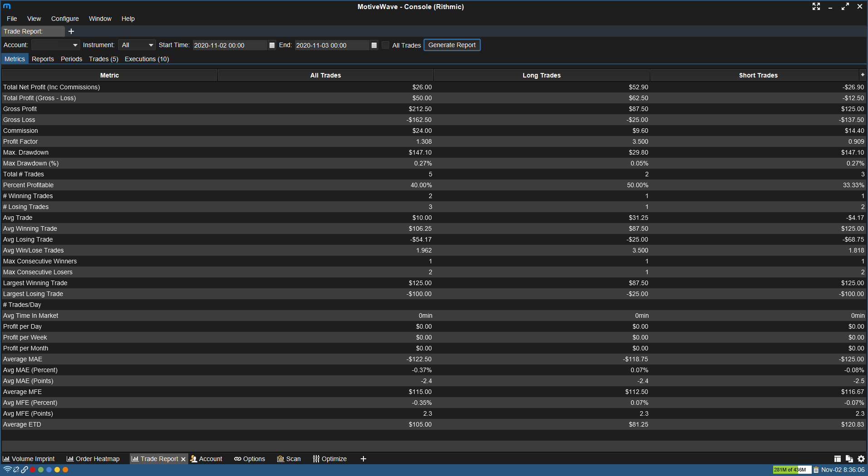Open the End time calendar picker

374,45
